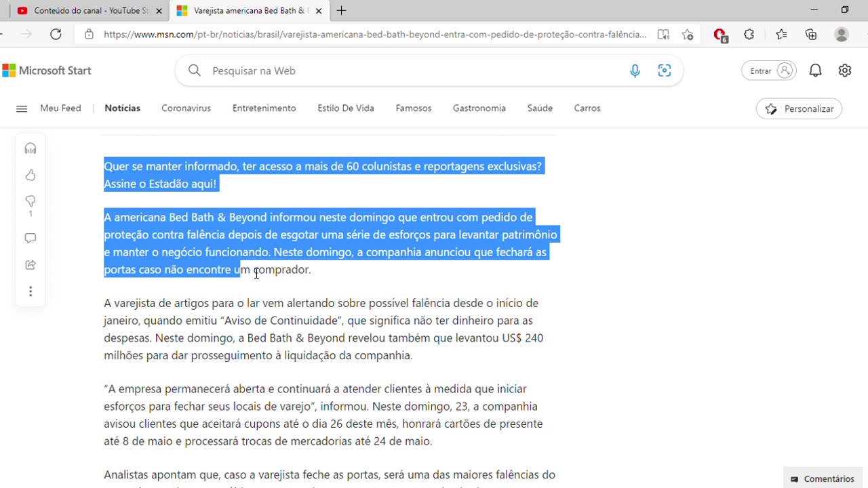Go to Meu Feed section

coord(60,108)
